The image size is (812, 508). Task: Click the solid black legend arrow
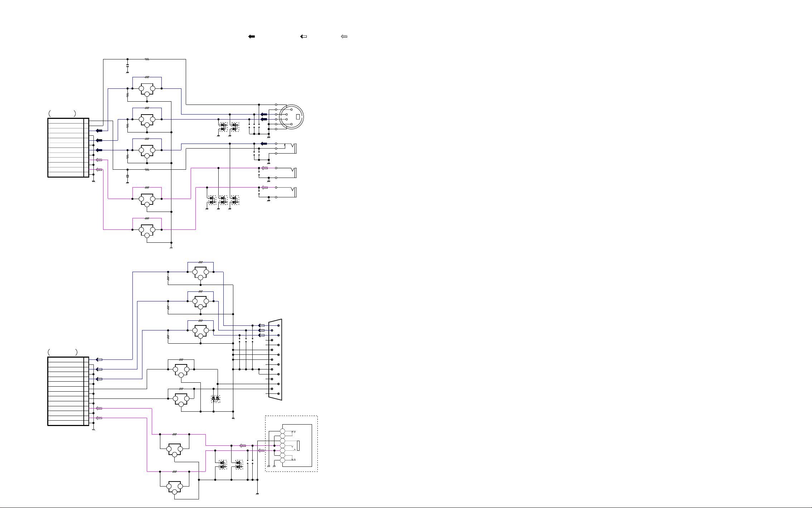(x=252, y=37)
